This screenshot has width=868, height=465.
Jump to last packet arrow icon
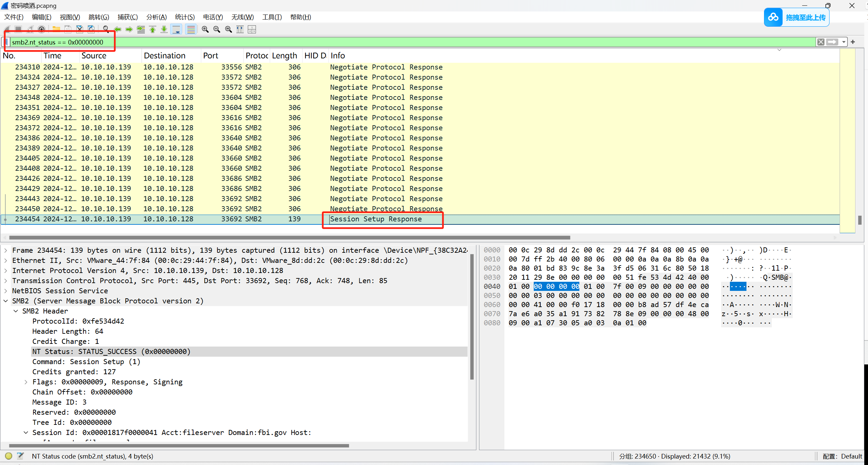click(164, 30)
